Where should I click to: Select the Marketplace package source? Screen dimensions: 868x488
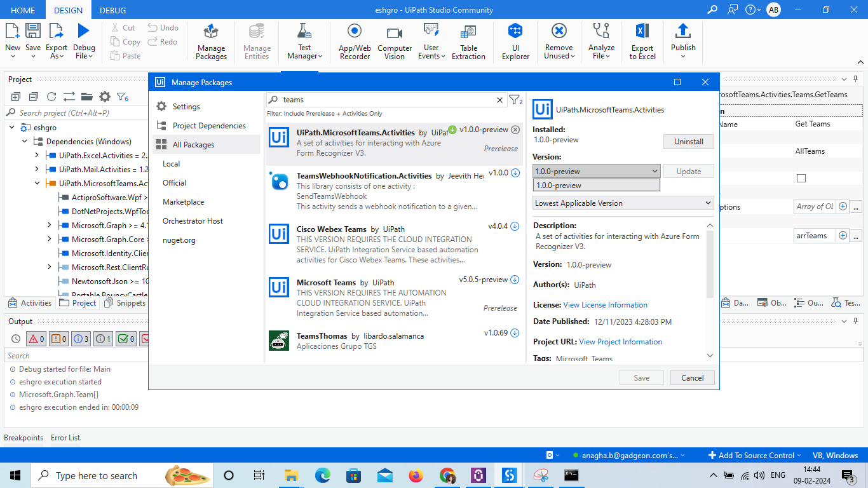[184, 202]
